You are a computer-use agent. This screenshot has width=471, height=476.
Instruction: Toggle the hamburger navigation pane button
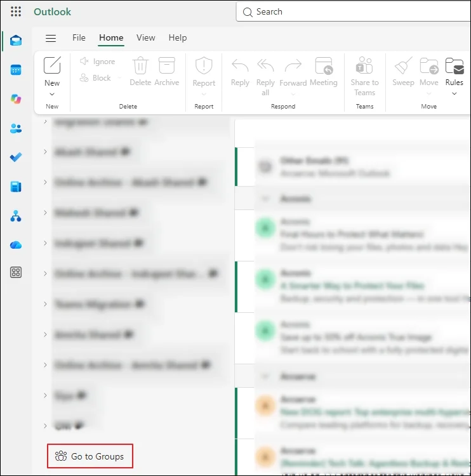[x=51, y=38]
